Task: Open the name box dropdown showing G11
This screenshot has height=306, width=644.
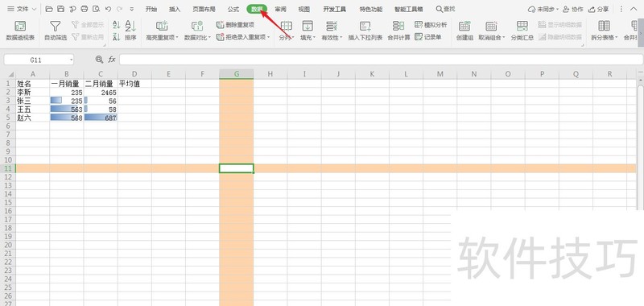Action: coord(72,60)
